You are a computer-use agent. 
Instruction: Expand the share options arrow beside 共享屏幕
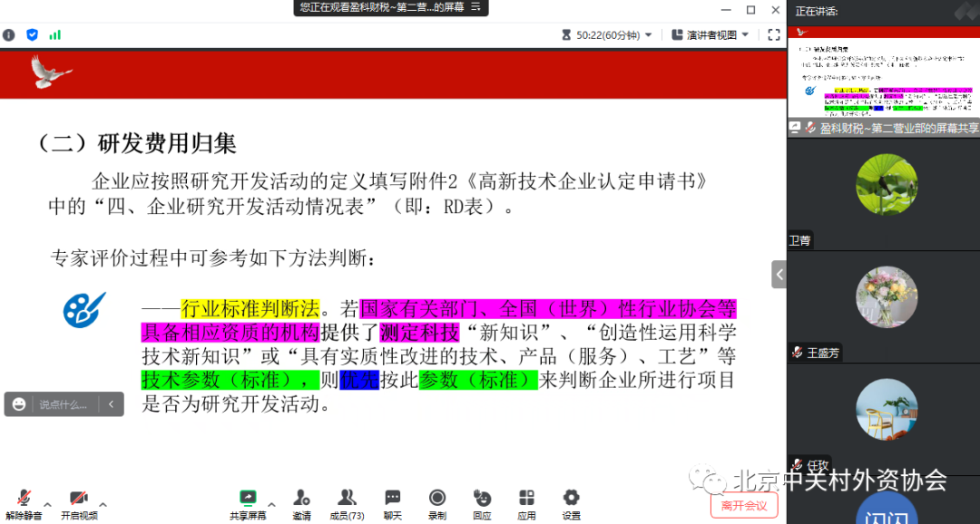pyautogui.click(x=272, y=503)
